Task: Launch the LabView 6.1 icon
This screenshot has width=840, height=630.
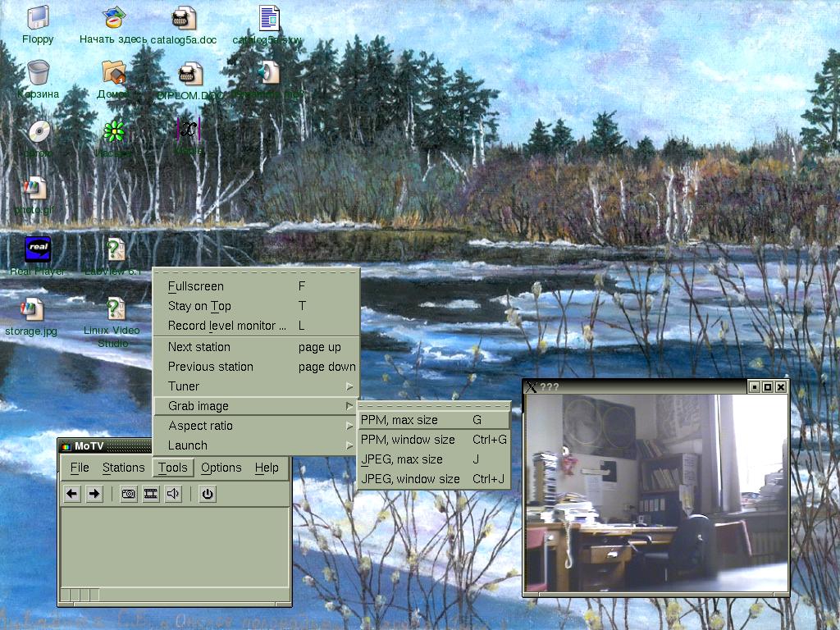Action: pyautogui.click(x=115, y=249)
